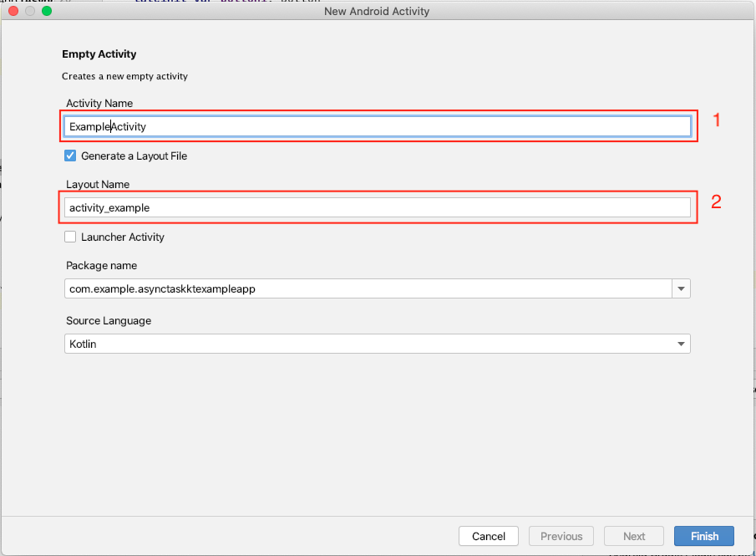Minimize the dialog with the gray button
Image resolution: width=756 pixels, height=556 pixels.
30,11
